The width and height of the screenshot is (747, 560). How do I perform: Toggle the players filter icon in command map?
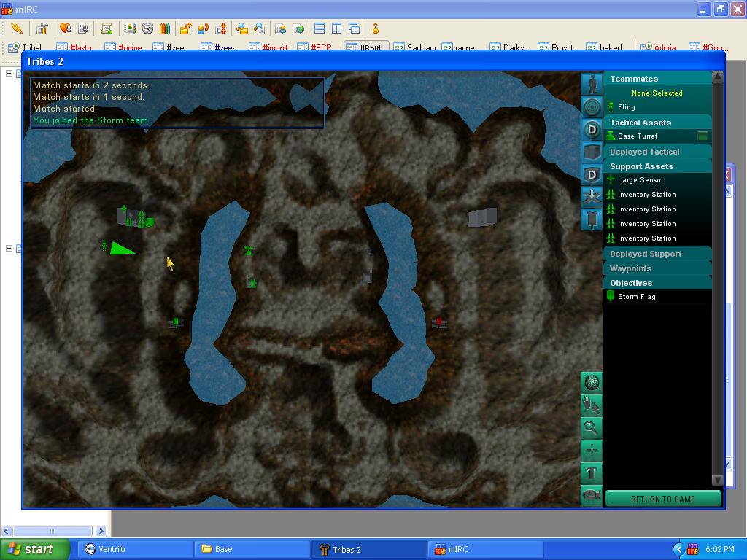click(x=592, y=85)
